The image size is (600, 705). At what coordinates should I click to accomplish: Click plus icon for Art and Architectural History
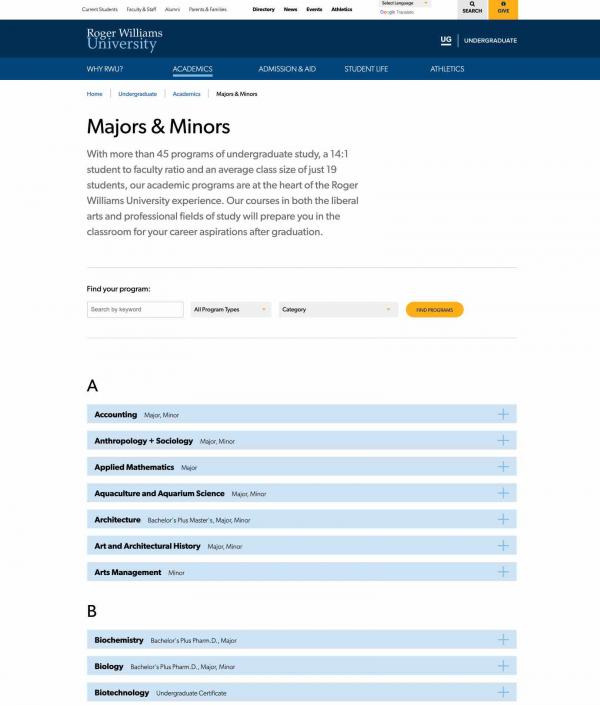[x=503, y=545]
